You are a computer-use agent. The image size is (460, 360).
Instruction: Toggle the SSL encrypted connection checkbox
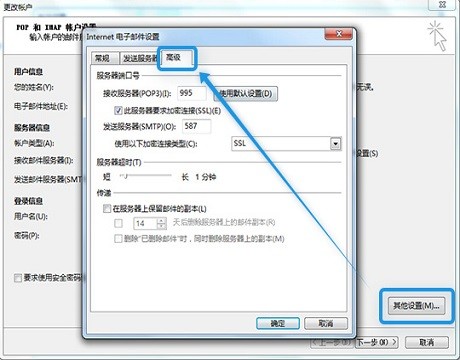pyautogui.click(x=118, y=110)
